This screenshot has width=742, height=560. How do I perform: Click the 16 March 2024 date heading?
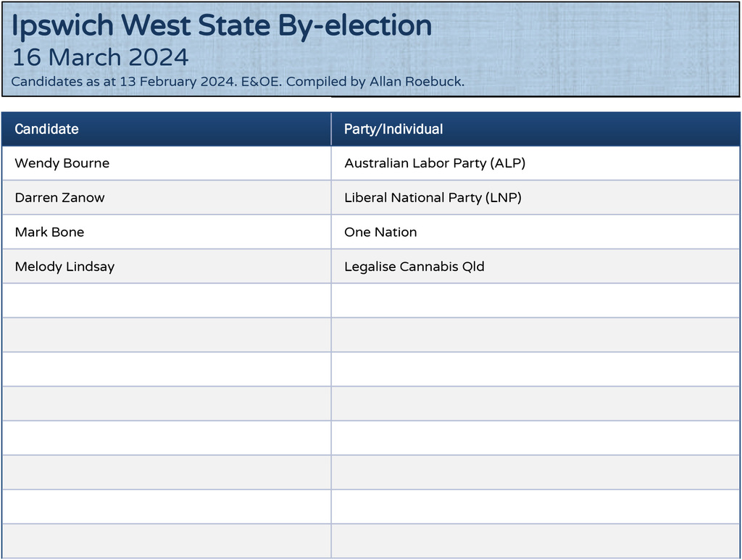click(100, 57)
